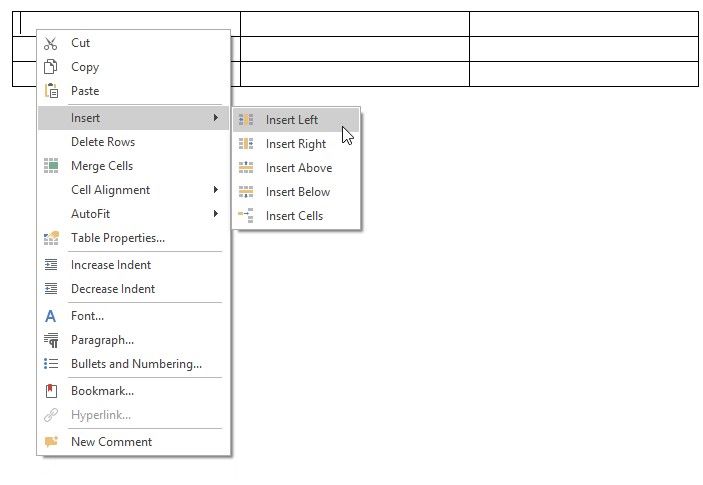
Task: Click the top-right empty table cell
Action: (583, 24)
